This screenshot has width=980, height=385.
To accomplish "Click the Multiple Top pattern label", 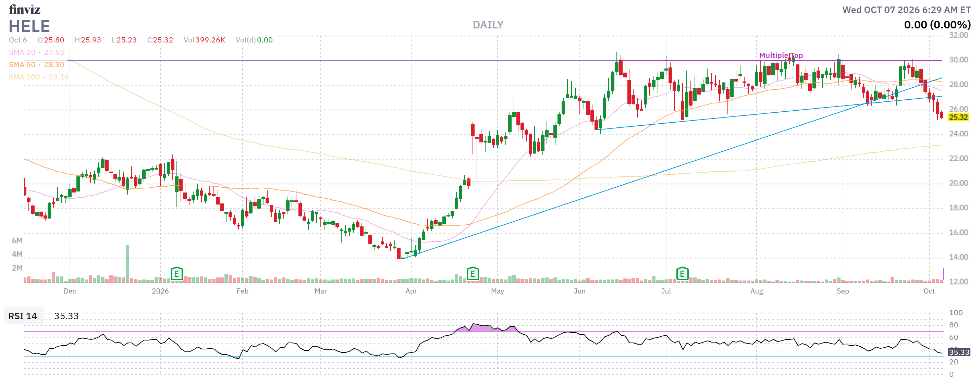I will pyautogui.click(x=781, y=55).
